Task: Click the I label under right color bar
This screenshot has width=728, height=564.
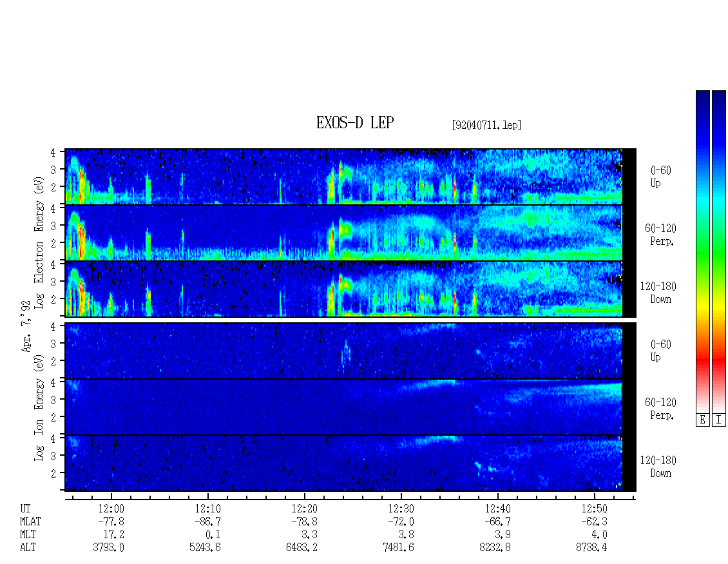Action: tap(719, 420)
